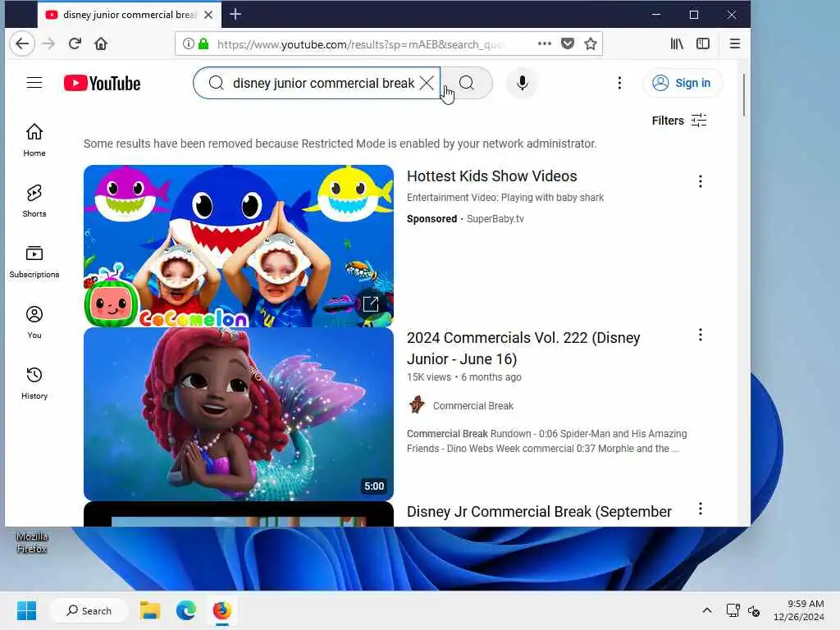Start voice search with microphone
Screen dimensions: 840x630
click(523, 83)
